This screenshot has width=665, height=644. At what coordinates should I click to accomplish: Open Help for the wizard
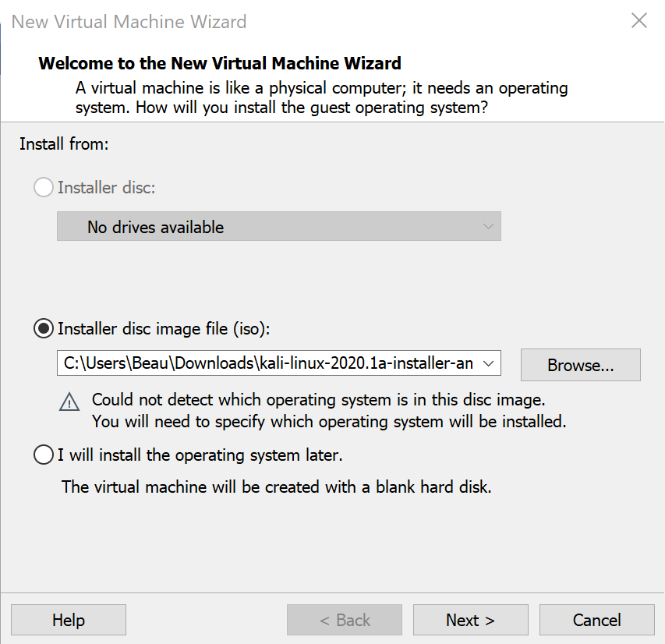point(69,620)
